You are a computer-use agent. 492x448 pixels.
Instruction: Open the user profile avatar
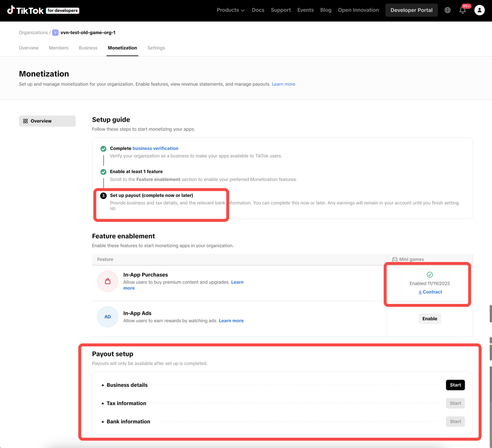point(479,10)
